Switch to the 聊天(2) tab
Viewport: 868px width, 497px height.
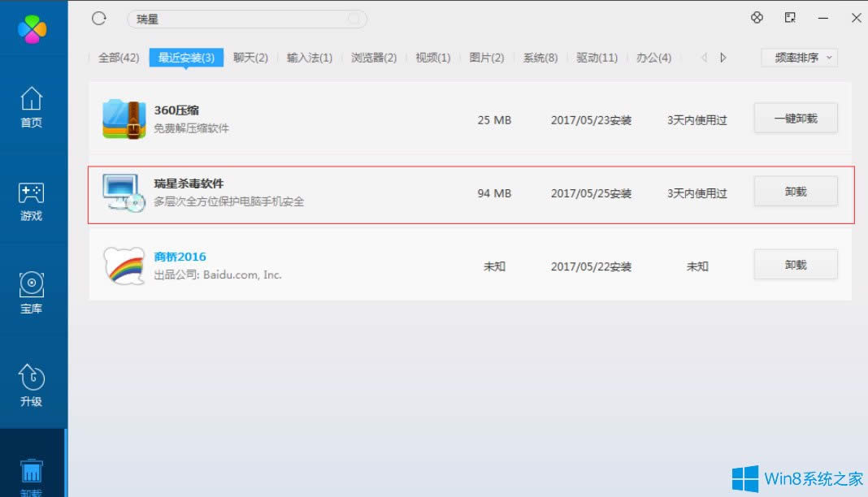coord(249,57)
